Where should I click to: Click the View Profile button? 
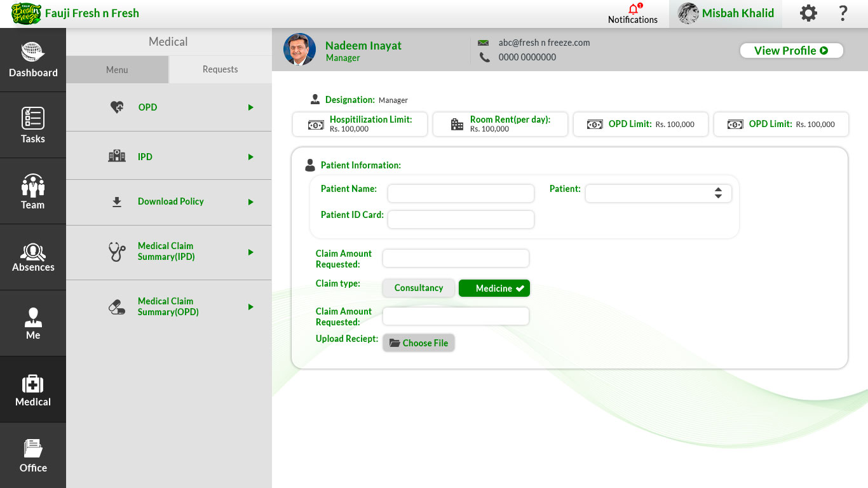pos(791,51)
